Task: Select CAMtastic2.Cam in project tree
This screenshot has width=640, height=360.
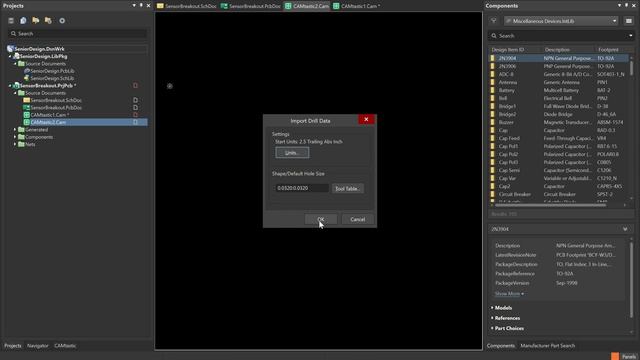Action: point(48,122)
